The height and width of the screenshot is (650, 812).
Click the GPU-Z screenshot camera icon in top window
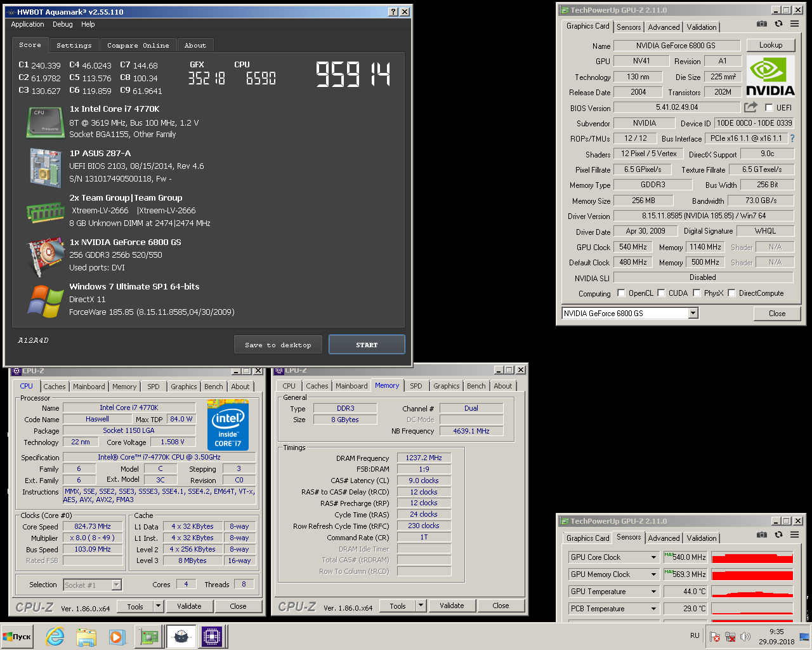(762, 24)
